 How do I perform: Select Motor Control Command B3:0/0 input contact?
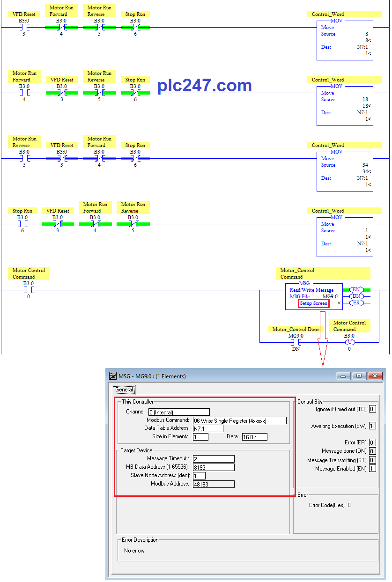pos(28,290)
